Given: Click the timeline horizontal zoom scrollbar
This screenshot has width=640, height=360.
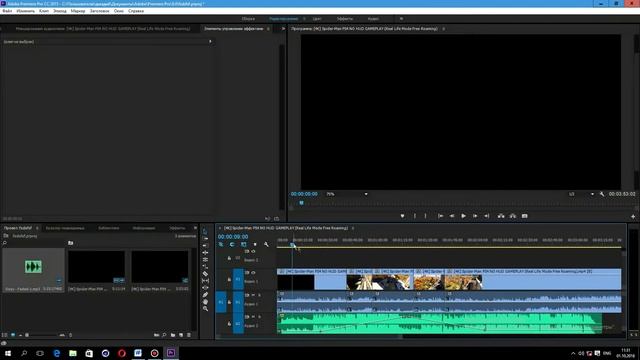Looking at the screenshot, I should pyautogui.click(x=309, y=337).
